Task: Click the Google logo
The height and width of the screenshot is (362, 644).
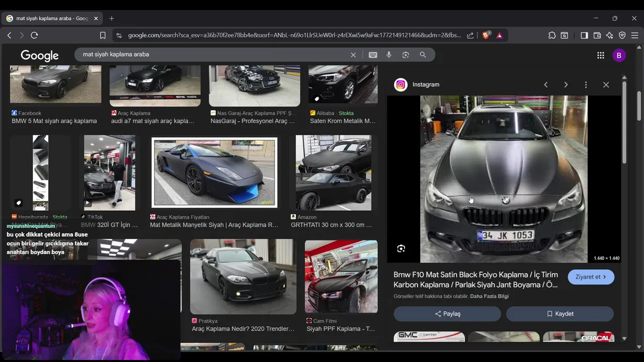Action: (40, 55)
